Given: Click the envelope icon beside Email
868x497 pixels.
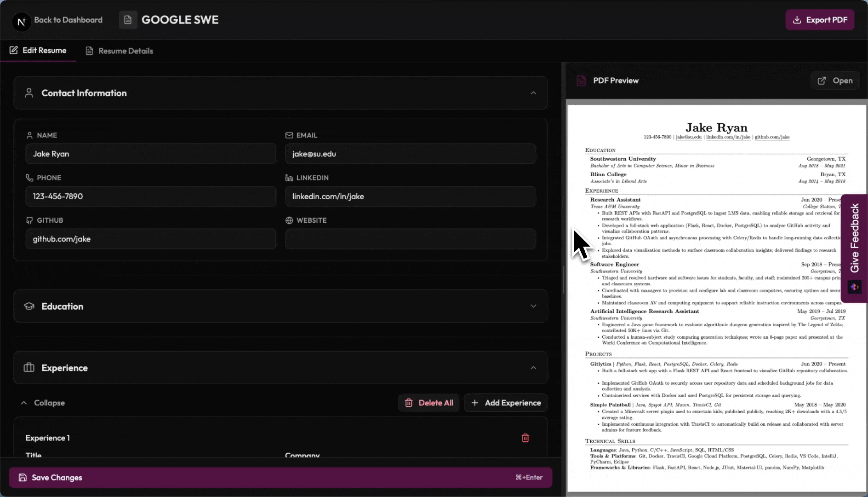Looking at the screenshot, I should 289,135.
